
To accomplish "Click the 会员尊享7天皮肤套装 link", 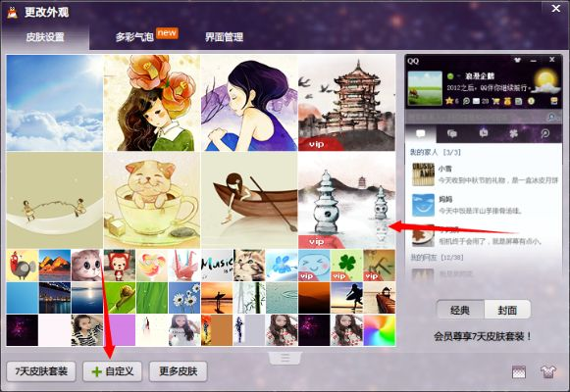I will 483,336.
